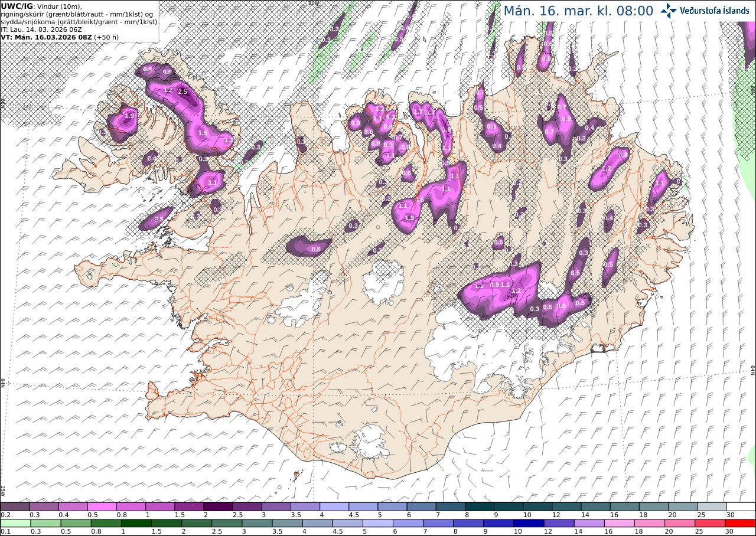This screenshot has height=536, width=756.
Task: Pick the darkest green rain swatch starting at 1
Action: (x=136, y=523)
